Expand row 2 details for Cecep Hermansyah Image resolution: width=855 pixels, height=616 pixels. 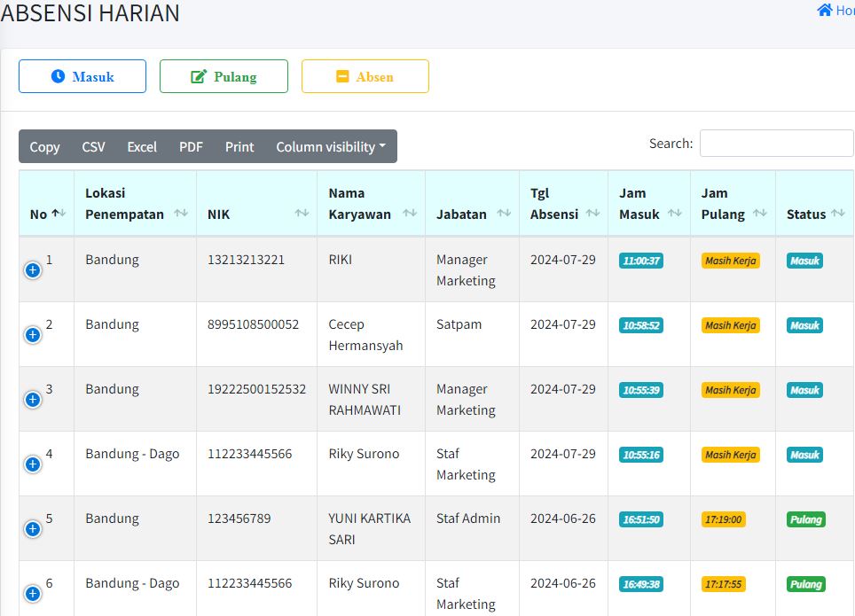(x=33, y=335)
